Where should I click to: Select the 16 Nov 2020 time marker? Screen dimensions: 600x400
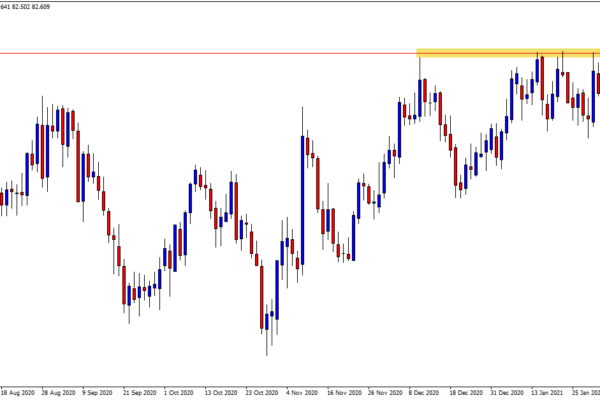345,393
